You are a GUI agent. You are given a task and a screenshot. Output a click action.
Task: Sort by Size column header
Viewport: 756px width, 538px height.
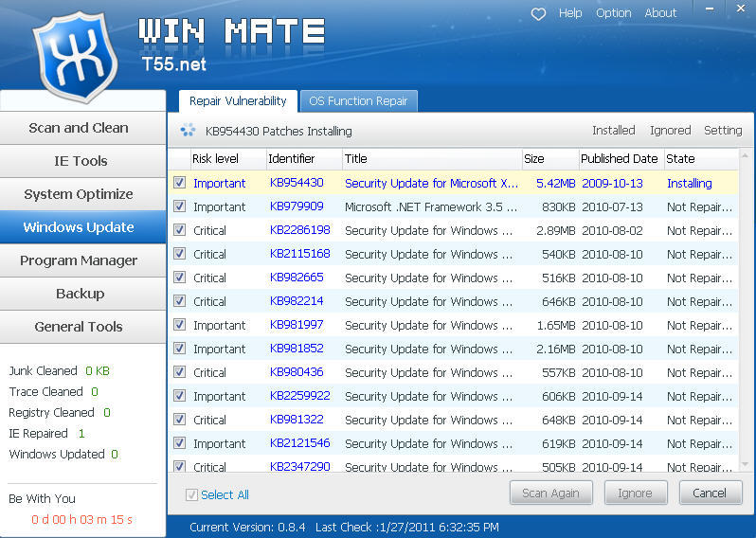[x=550, y=158]
